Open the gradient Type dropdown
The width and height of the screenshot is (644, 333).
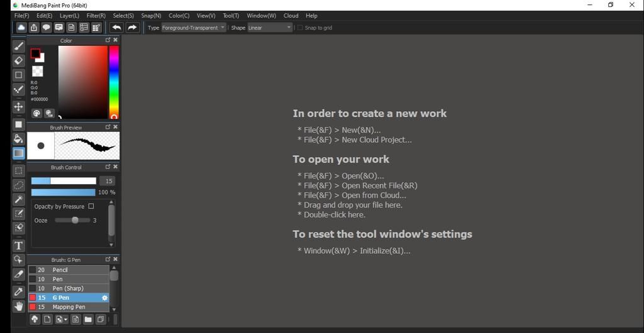pyautogui.click(x=194, y=28)
